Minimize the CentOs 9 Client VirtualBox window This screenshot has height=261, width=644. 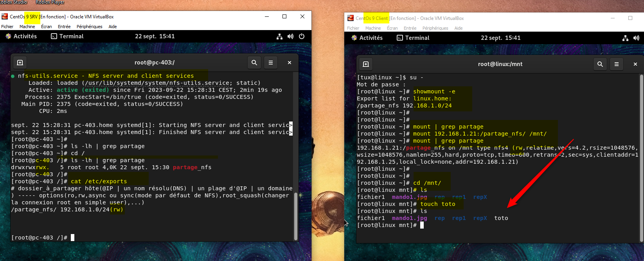[x=613, y=18]
